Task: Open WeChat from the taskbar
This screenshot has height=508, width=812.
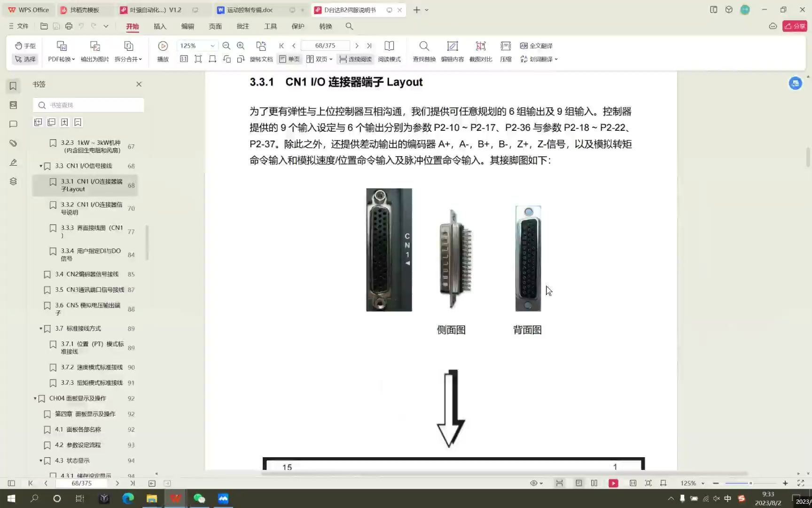Action: click(199, 499)
